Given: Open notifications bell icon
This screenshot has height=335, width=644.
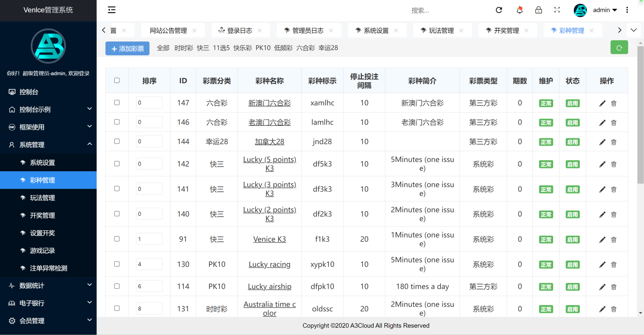Looking at the screenshot, I should click(519, 10).
